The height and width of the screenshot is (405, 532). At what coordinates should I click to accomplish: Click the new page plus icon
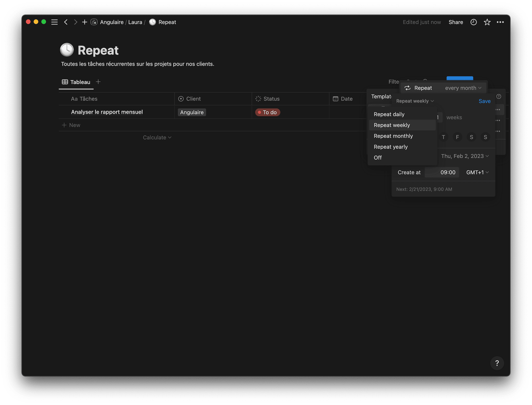tap(85, 22)
